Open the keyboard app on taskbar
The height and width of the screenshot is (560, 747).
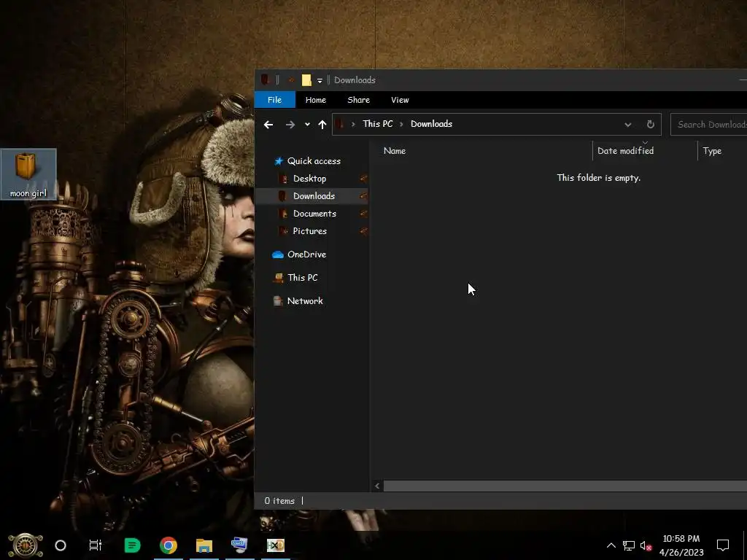coord(239,545)
